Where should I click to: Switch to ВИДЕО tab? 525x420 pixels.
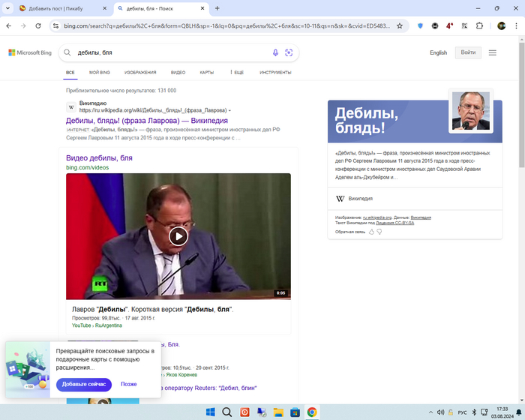(x=178, y=72)
